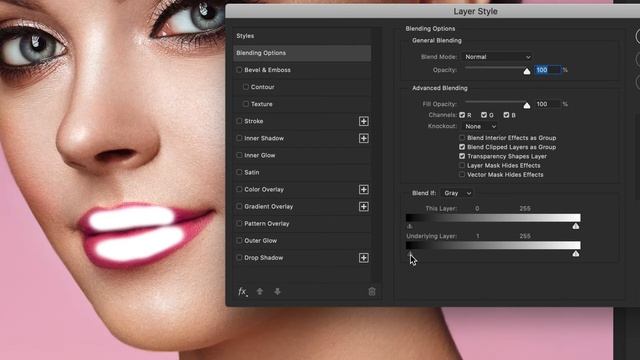Open the fx effects menu icon
Screen dimensions: 640x360
coord(242,291)
